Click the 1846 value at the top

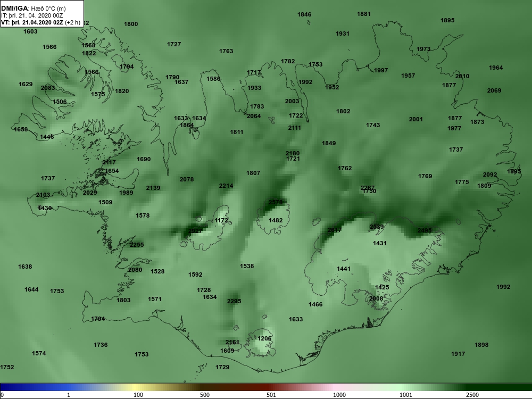click(304, 14)
